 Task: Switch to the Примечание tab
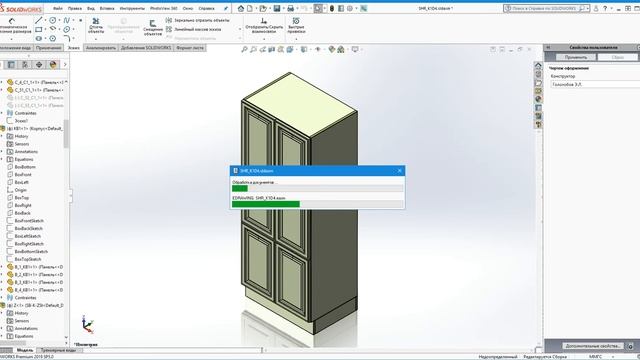tap(48, 48)
